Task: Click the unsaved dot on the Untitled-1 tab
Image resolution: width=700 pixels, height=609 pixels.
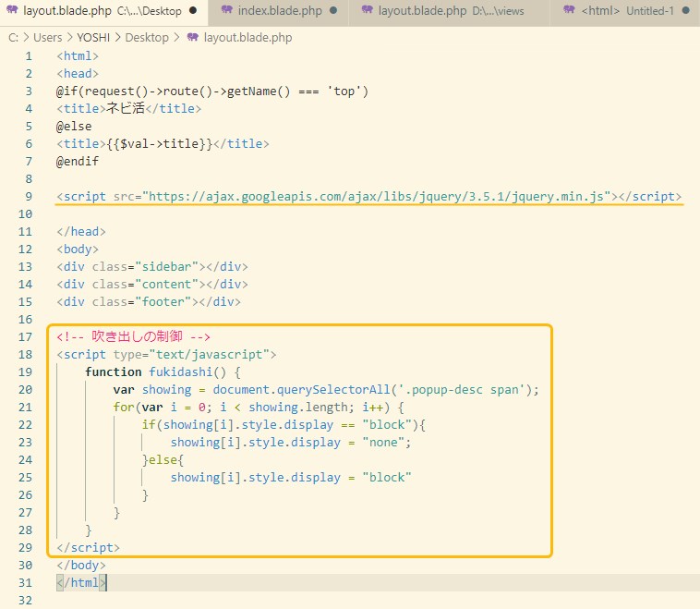Action: coord(686,11)
